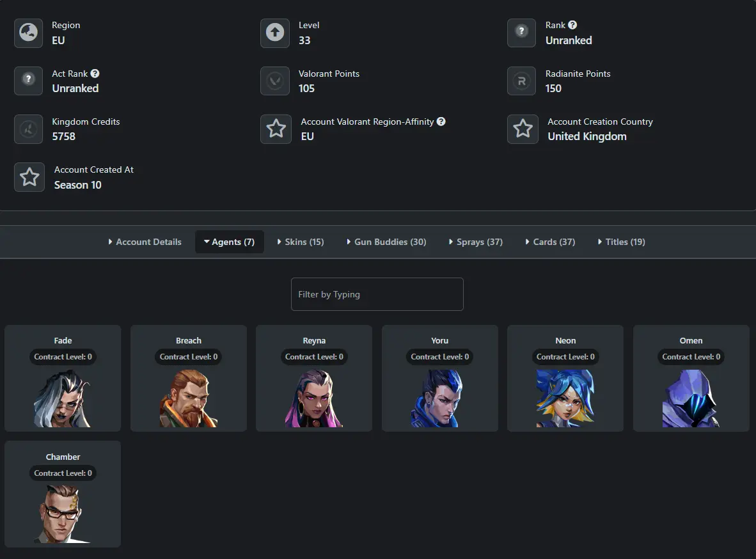This screenshot has height=559, width=756.
Task: Click Chamber's Contract Level: 0 badge
Action: [63, 473]
